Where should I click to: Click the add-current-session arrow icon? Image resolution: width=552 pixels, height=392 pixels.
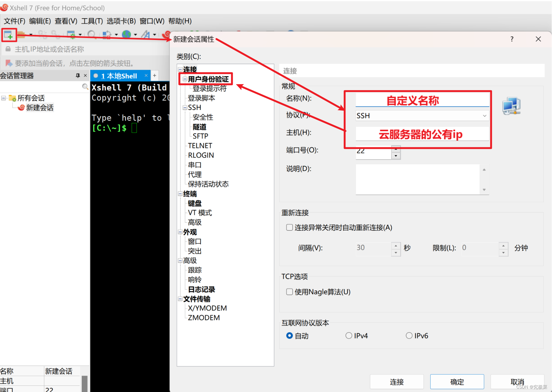(x=9, y=63)
